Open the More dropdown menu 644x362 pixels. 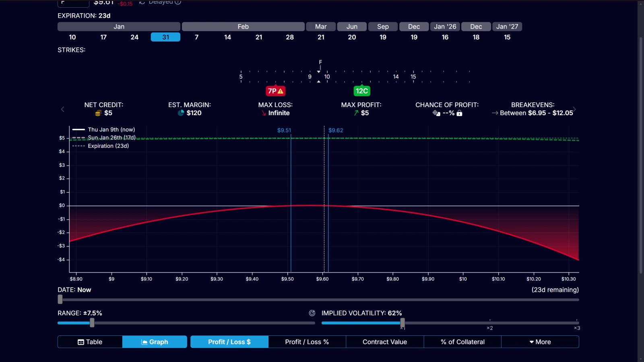point(540,342)
